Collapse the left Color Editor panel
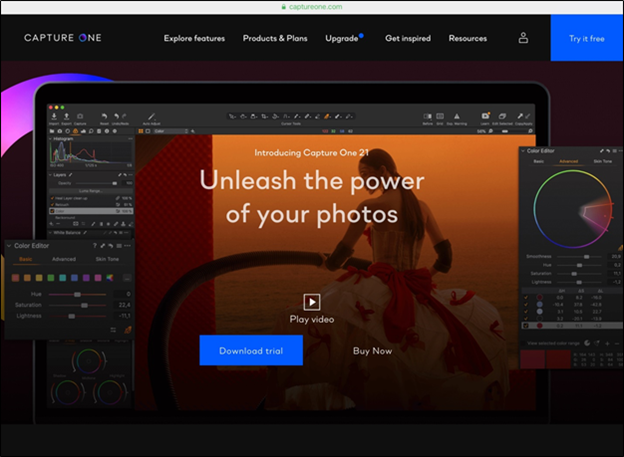This screenshot has height=457, width=624. (9, 246)
